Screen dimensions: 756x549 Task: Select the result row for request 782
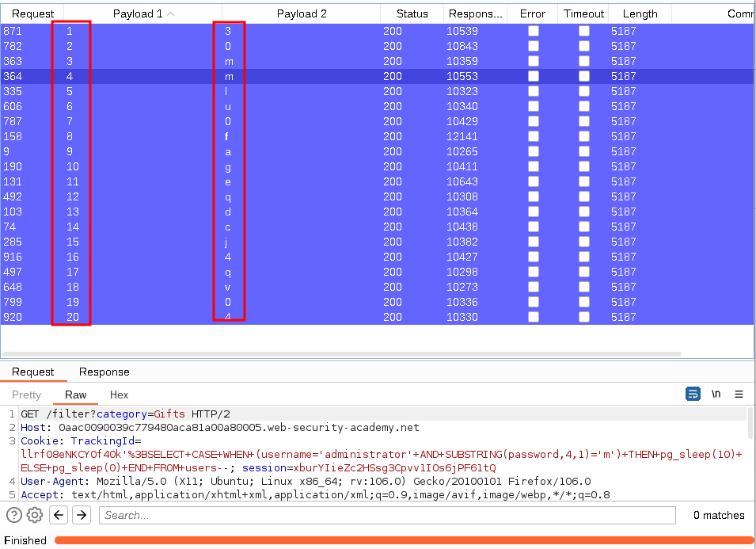pos(377,46)
